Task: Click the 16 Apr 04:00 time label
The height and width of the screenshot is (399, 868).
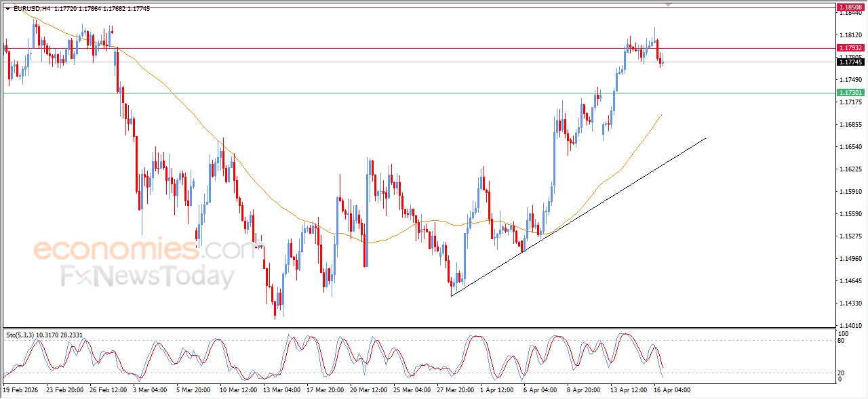Action: coord(673,390)
